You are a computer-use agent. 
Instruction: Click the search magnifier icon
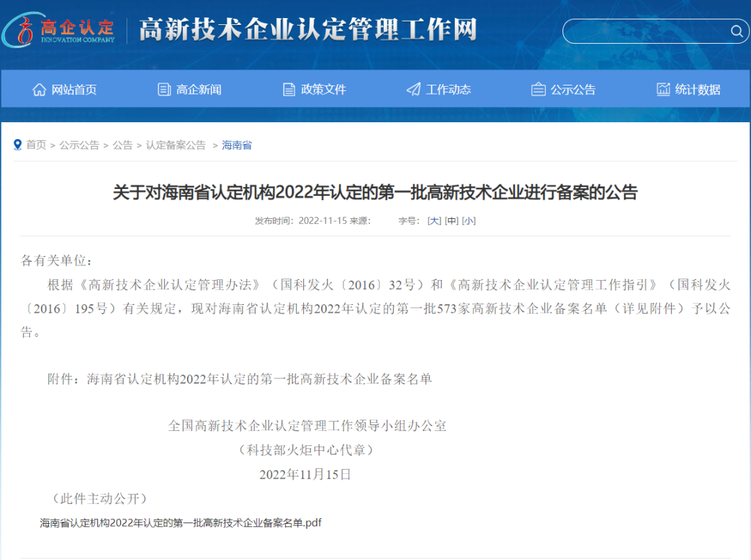736,31
